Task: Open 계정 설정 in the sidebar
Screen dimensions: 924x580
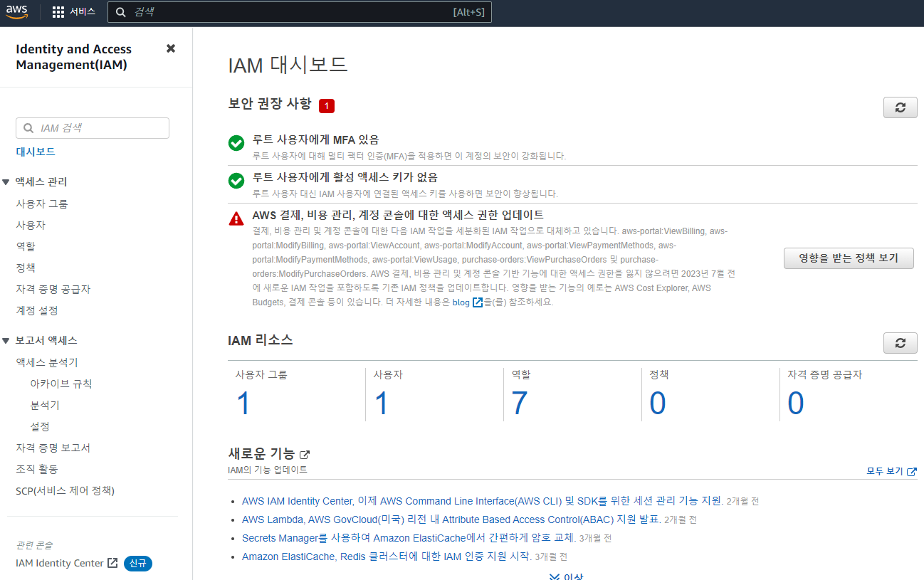Action: point(37,310)
